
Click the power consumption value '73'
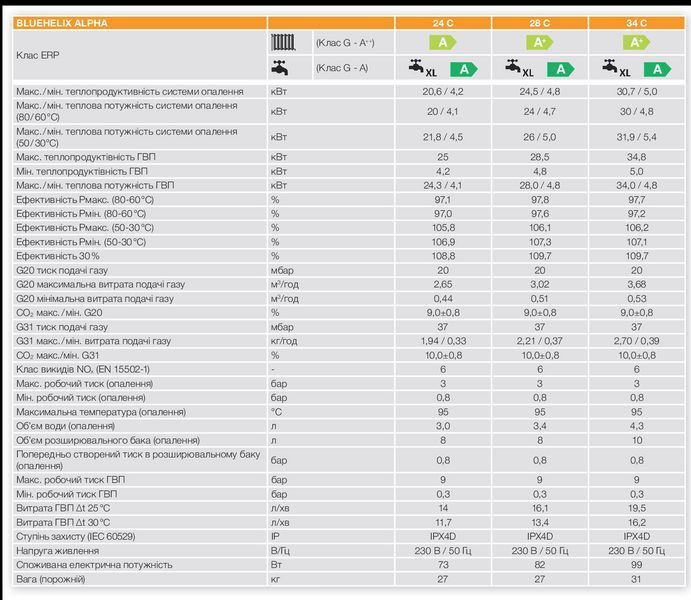(x=443, y=565)
